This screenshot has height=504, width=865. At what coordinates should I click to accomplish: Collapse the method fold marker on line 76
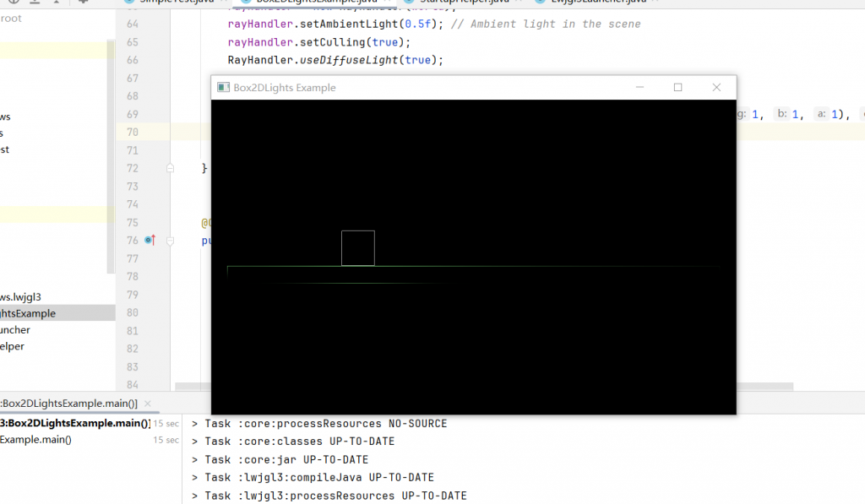coord(171,241)
